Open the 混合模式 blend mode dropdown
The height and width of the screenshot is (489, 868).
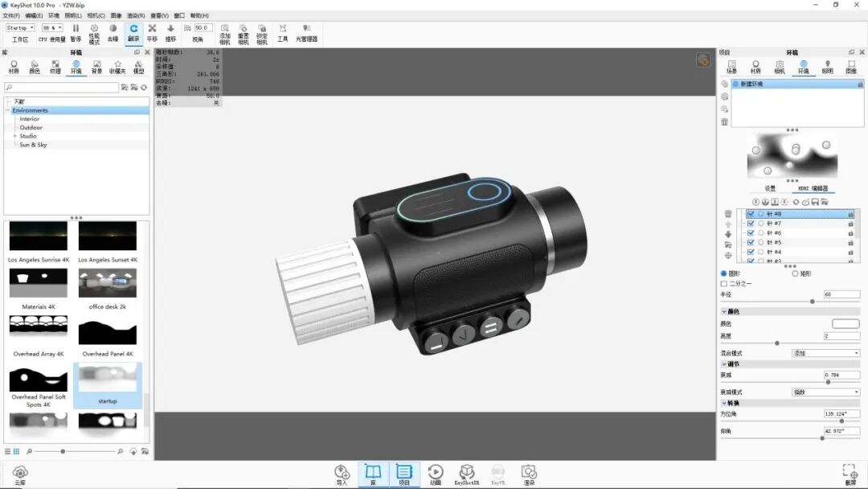pos(828,352)
